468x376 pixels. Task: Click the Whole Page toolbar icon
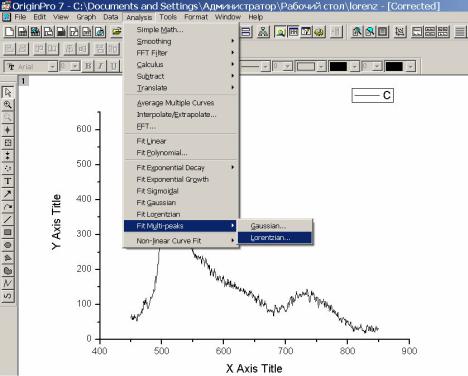(383, 32)
